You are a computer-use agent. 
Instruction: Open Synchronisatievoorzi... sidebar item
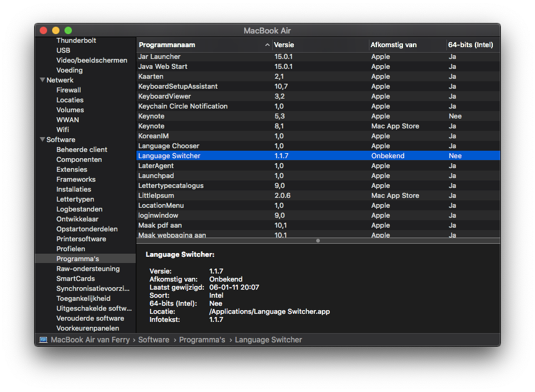click(x=93, y=288)
